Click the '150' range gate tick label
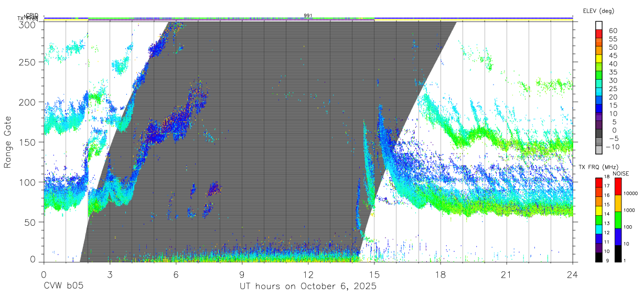 click(27, 142)
